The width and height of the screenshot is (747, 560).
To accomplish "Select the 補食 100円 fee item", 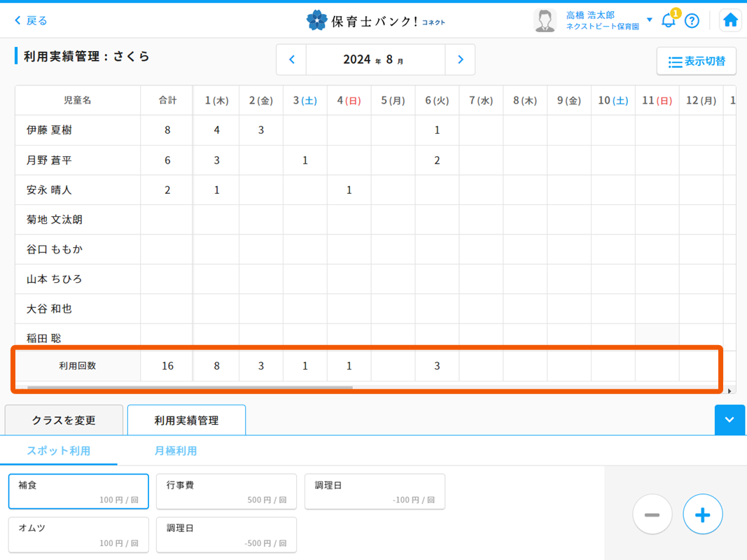I will click(78, 491).
